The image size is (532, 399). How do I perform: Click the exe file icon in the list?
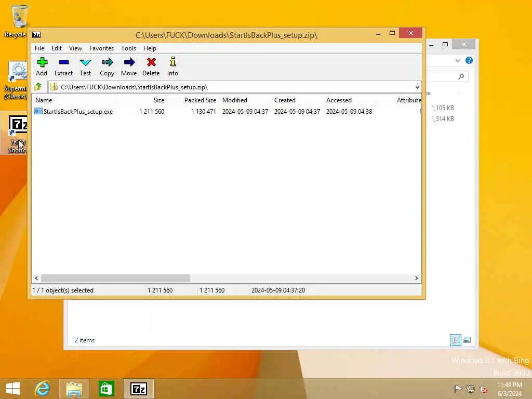click(x=38, y=111)
